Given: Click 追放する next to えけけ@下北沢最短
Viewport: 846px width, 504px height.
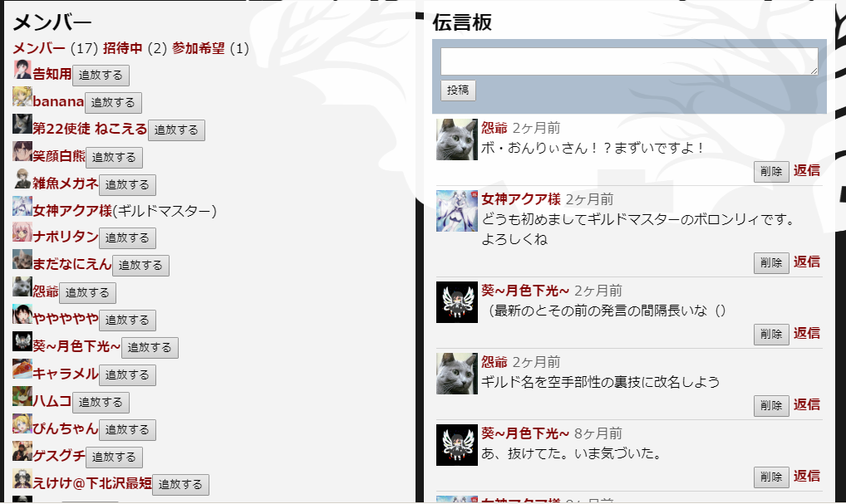Looking at the screenshot, I should pos(180,485).
